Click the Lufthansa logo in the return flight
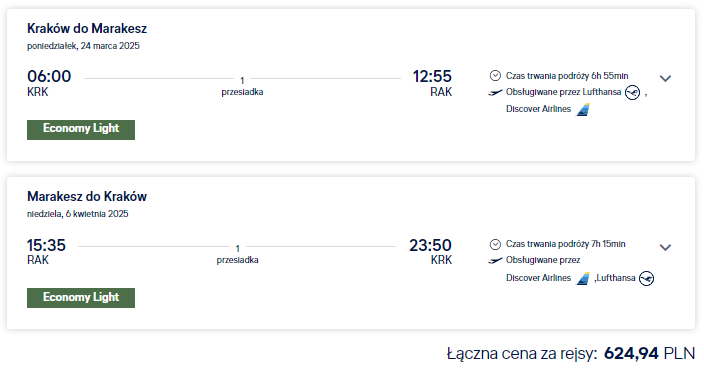 tap(646, 278)
